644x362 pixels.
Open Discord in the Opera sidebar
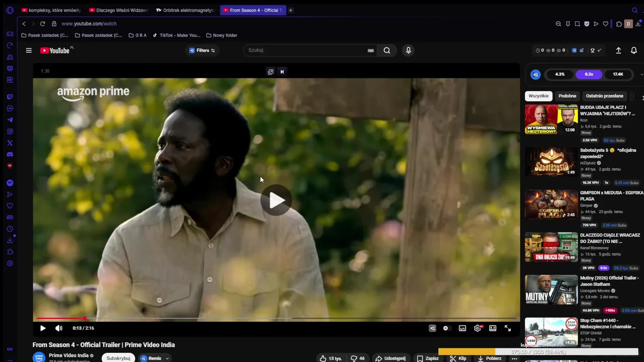pos(10,154)
